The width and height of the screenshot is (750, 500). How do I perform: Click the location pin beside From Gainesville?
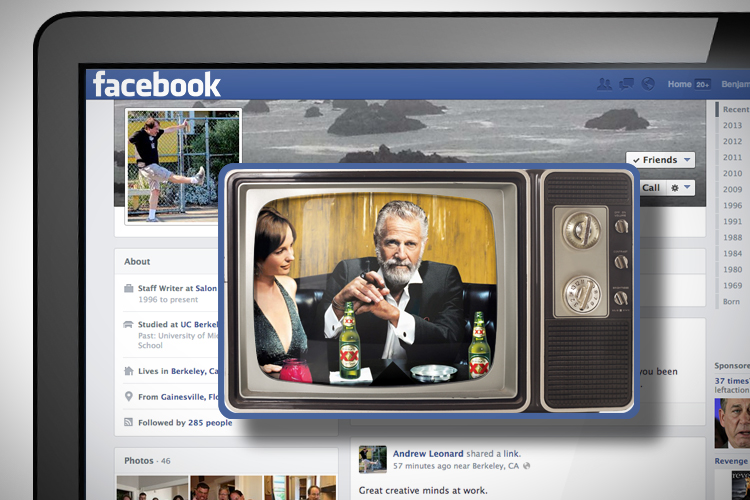pyautogui.click(x=129, y=397)
